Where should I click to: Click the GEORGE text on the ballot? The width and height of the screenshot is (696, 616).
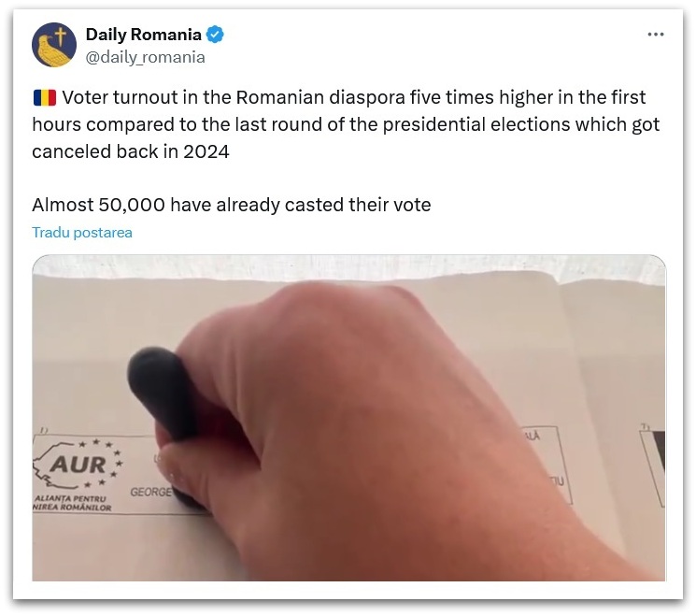150,492
